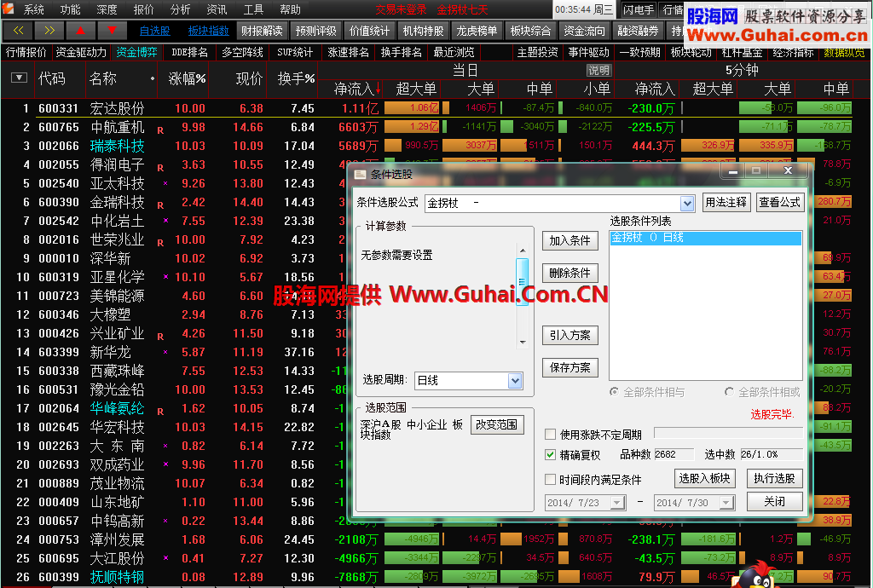Click 引入方案 button
Viewport: 873px width, 588px height.
pos(570,336)
